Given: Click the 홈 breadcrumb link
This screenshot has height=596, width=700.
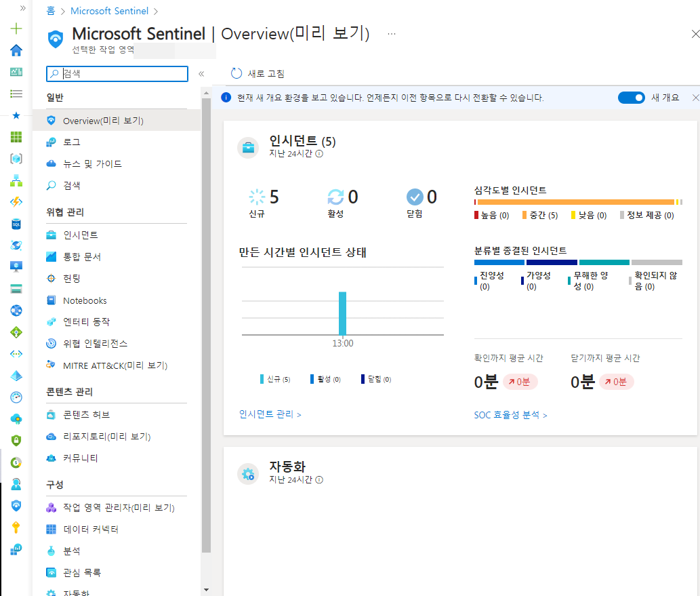Looking at the screenshot, I should (51, 11).
